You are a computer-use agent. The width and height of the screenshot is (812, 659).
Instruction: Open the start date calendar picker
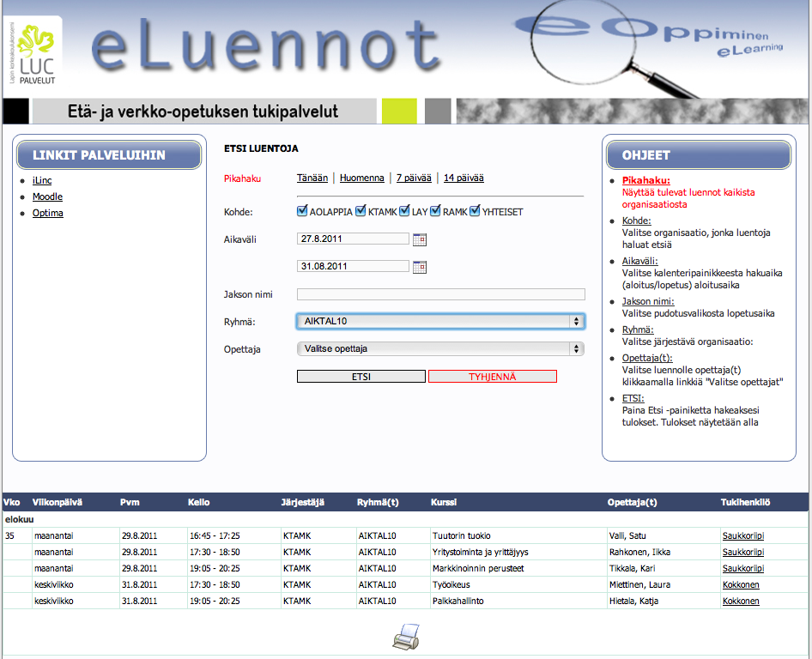point(419,239)
